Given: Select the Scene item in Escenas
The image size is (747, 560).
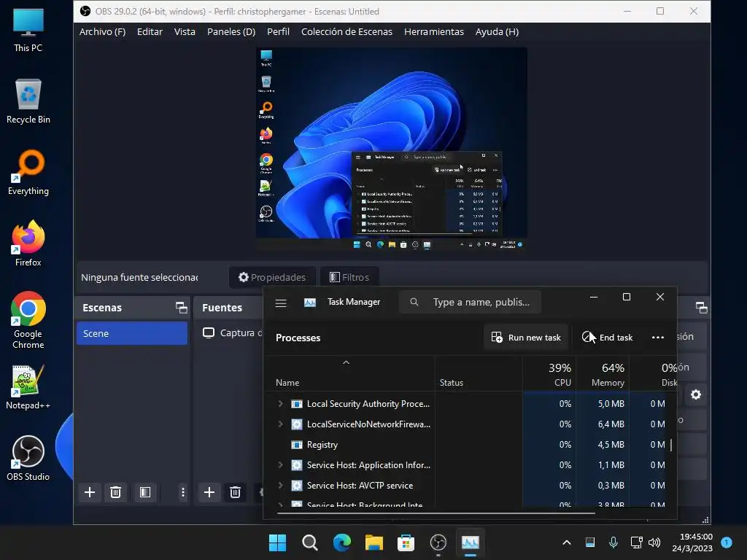Looking at the screenshot, I should 132,333.
